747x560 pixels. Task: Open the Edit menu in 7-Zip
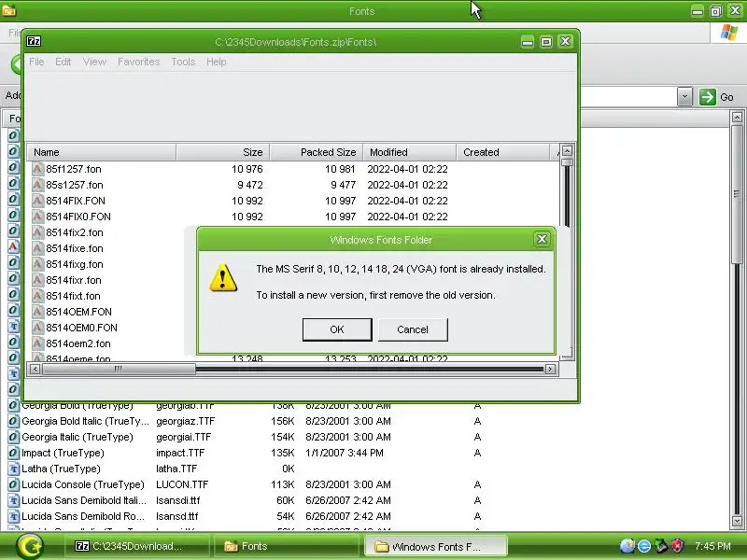coord(63,62)
